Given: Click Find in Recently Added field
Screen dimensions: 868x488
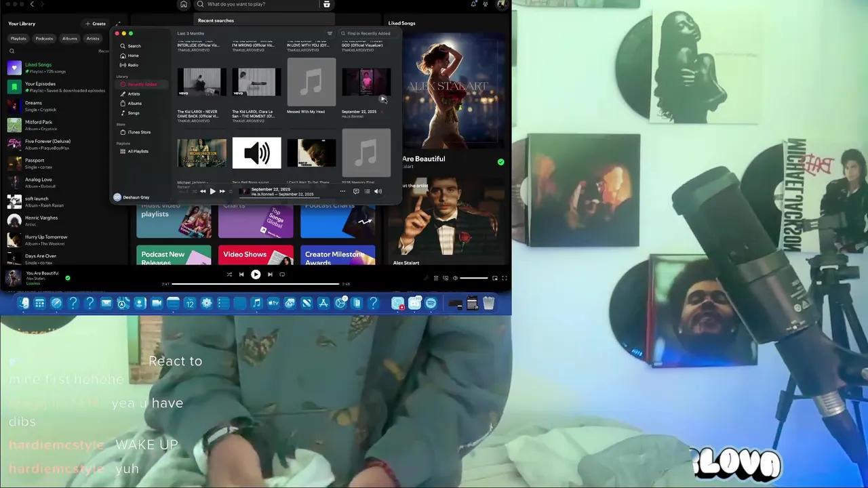Looking at the screenshot, I should 369,33.
